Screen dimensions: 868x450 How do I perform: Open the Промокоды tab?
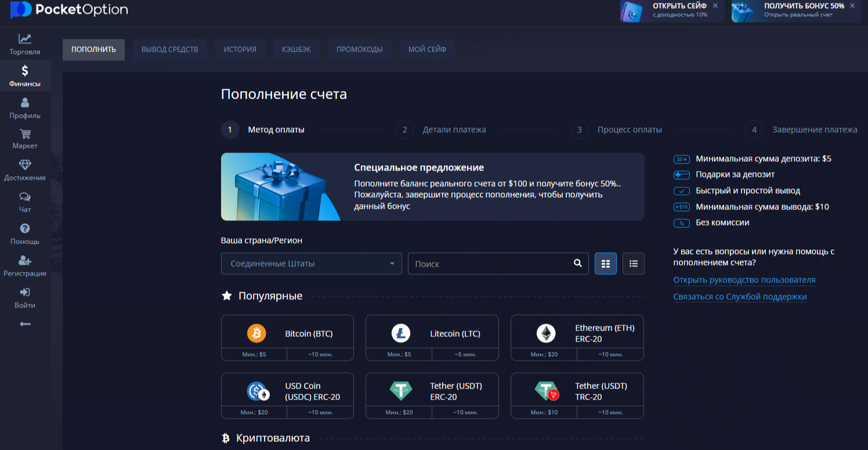tap(360, 49)
